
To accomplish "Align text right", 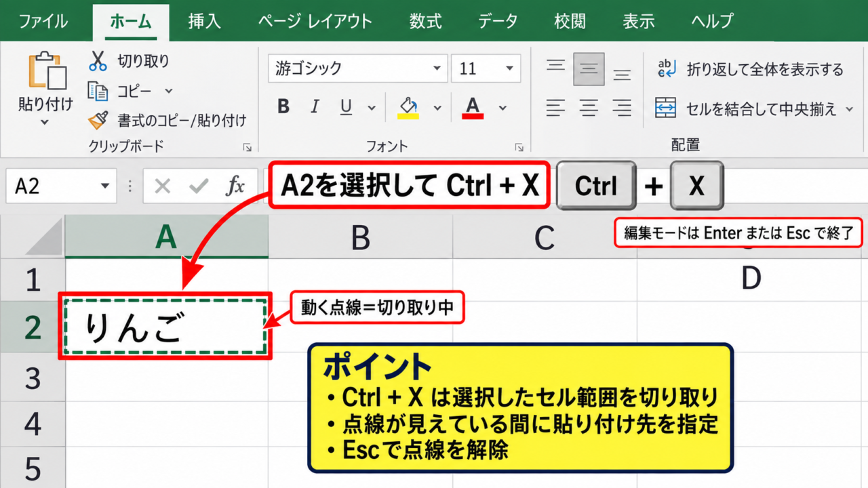I will click(622, 107).
